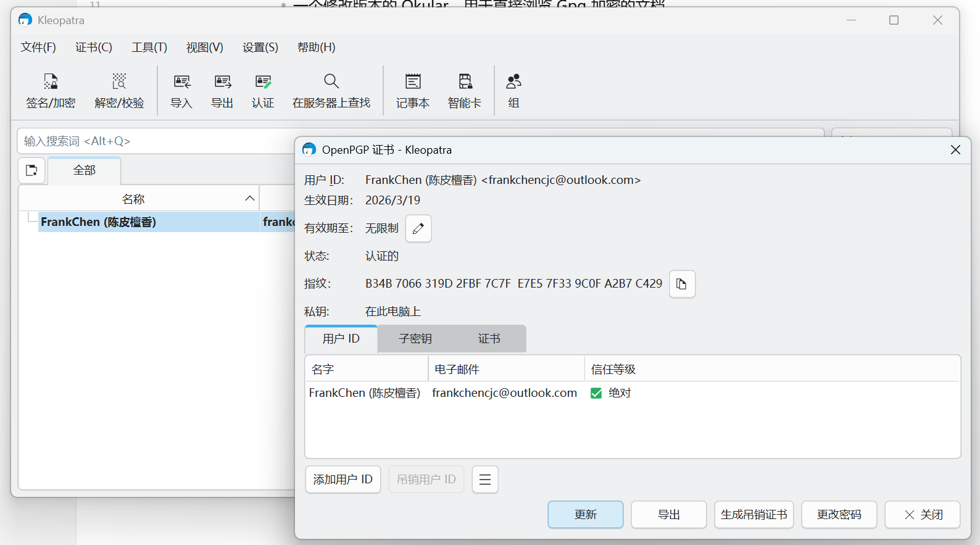Click the Certify (认证) toolbar icon

coord(263,90)
